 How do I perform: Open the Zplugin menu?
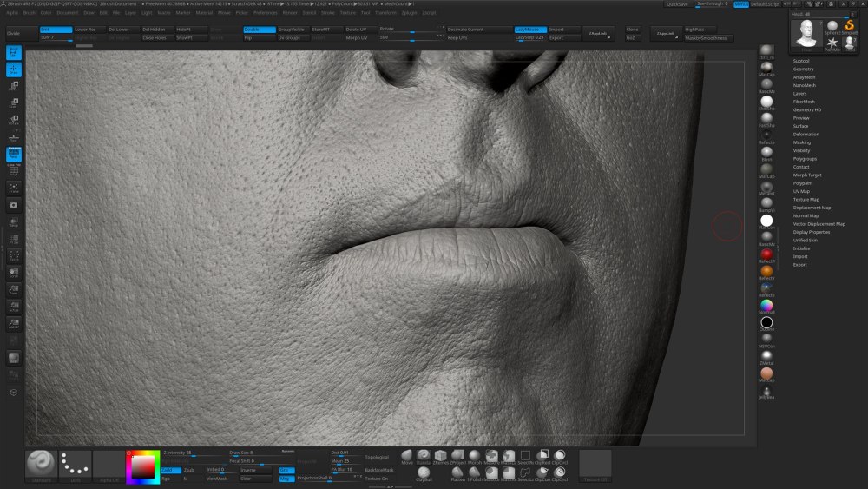tap(409, 13)
